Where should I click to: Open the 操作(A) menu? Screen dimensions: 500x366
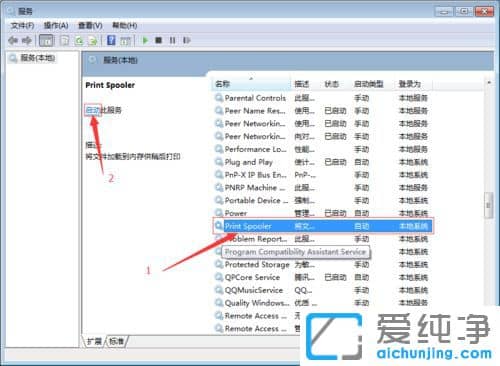coord(56,26)
